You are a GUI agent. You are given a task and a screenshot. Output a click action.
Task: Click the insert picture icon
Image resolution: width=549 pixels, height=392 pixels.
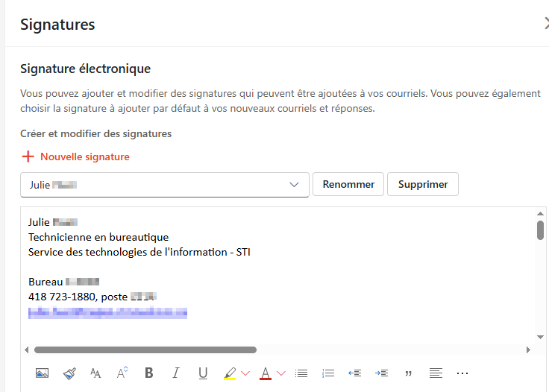tap(42, 373)
